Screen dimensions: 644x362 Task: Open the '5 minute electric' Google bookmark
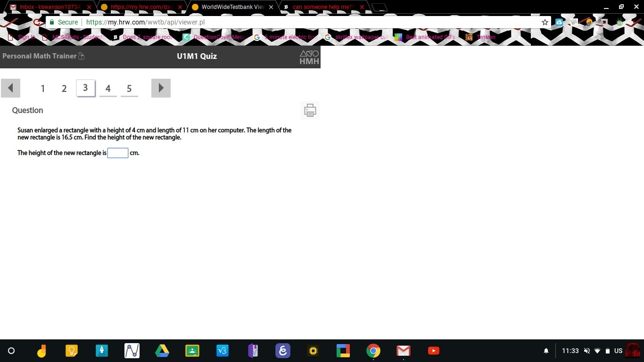click(285, 37)
